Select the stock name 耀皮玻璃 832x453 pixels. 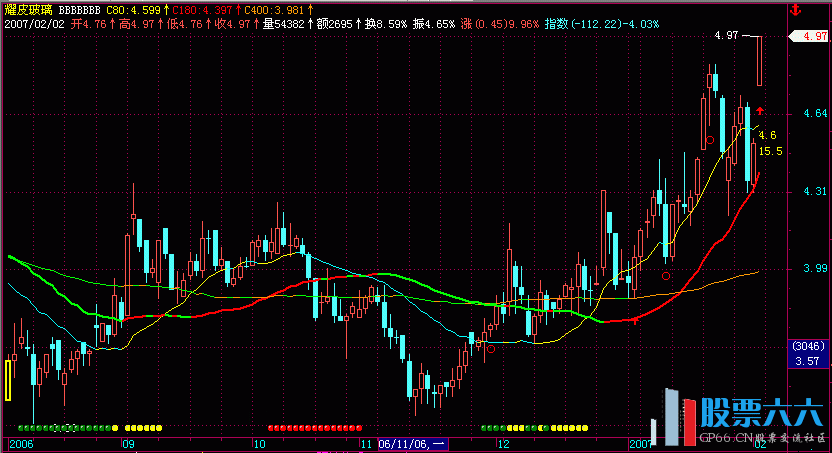(26, 8)
